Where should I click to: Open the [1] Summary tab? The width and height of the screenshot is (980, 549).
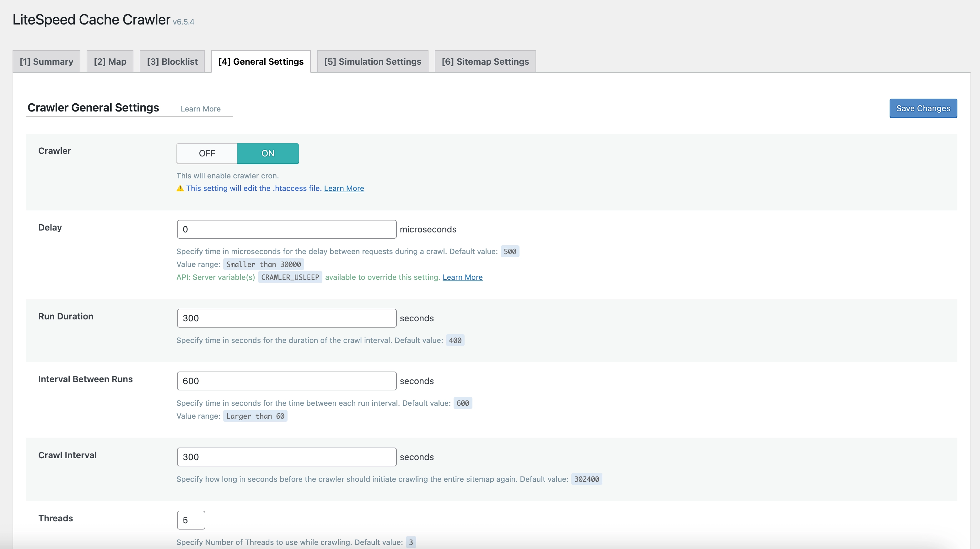(x=46, y=61)
